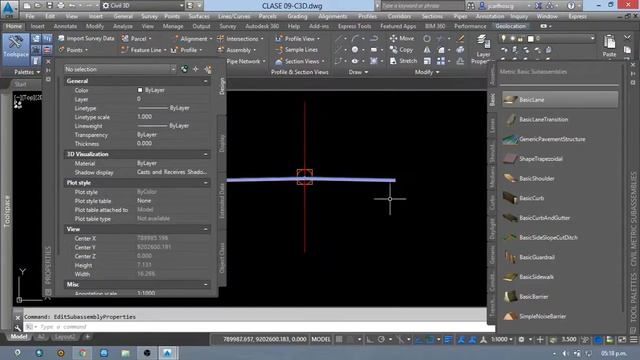640x360 pixels.
Task: Open the Points dropdown in ribbon
Action: coord(73,50)
